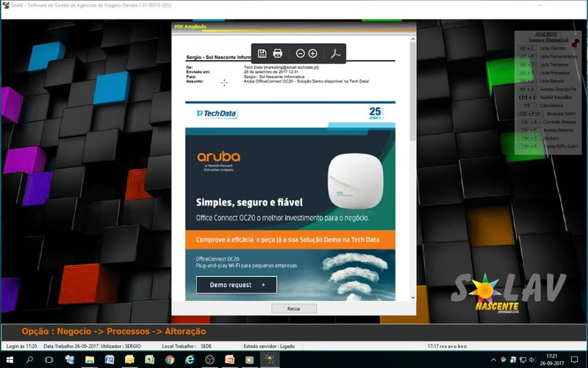Open Google Chrome from the taskbar

170,360
